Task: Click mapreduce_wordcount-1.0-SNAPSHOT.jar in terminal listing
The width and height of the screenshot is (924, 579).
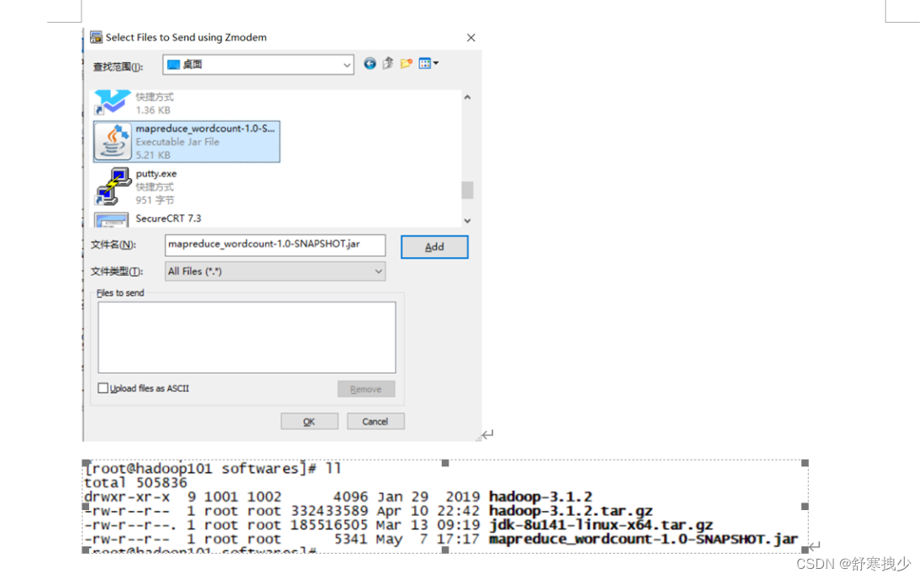Action: click(643, 539)
